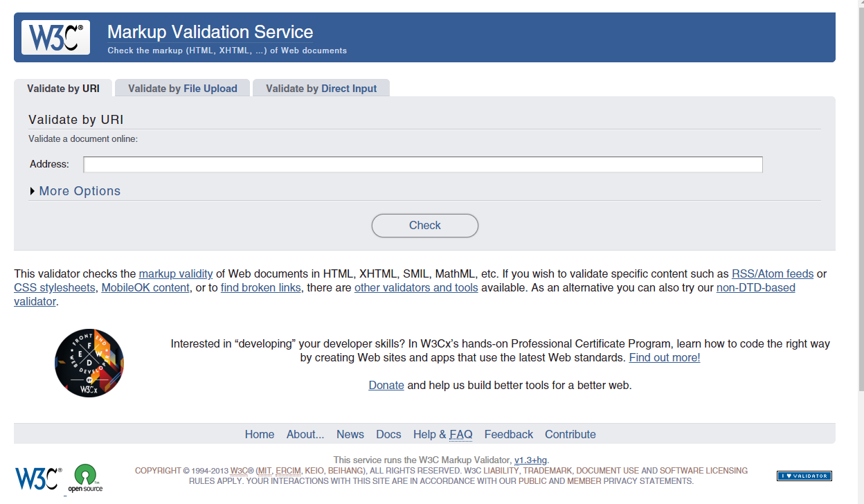This screenshot has width=864, height=504.
Task: Open Help & FAQ in footer navigation
Action: point(443,435)
